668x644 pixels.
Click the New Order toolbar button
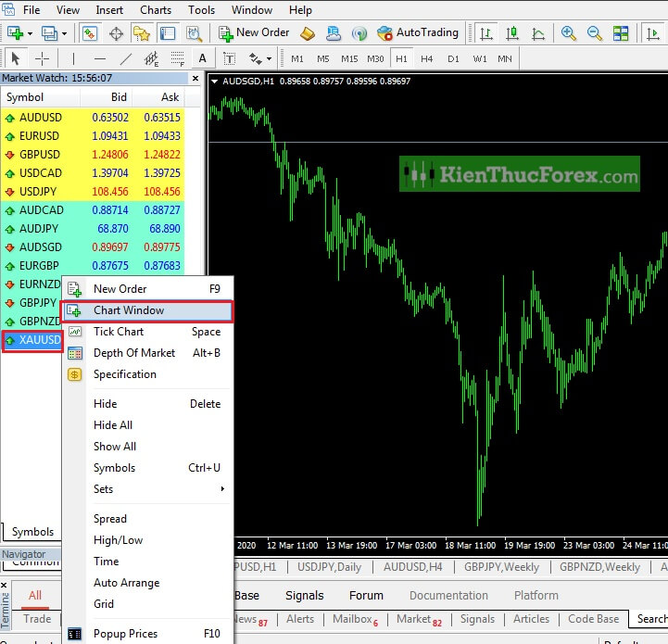click(x=254, y=32)
